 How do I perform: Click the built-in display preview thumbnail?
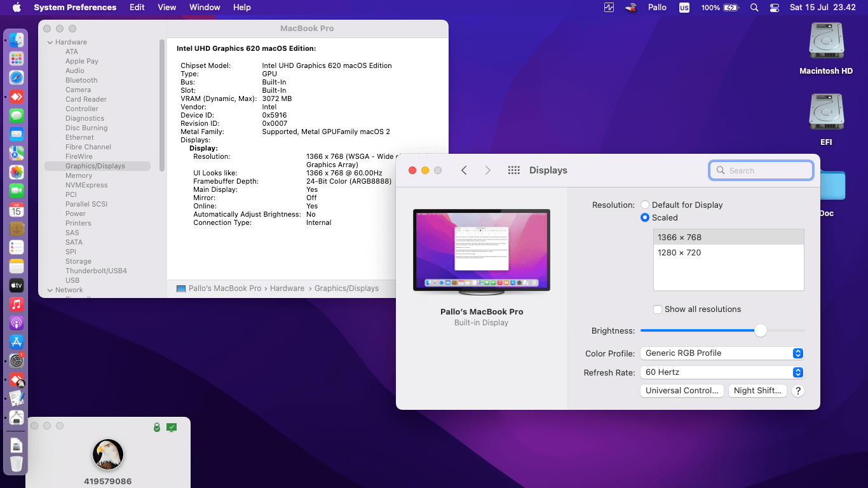482,252
